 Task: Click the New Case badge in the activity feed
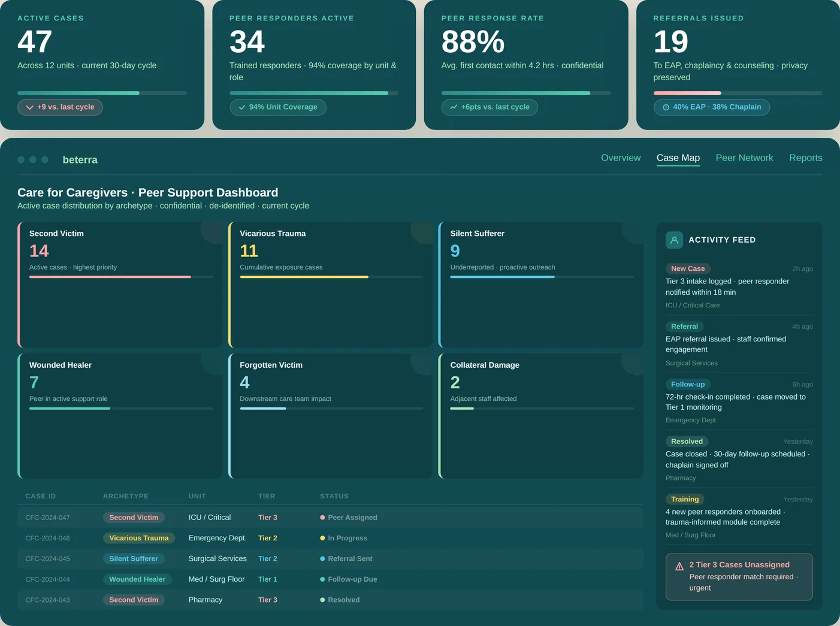[687, 268]
